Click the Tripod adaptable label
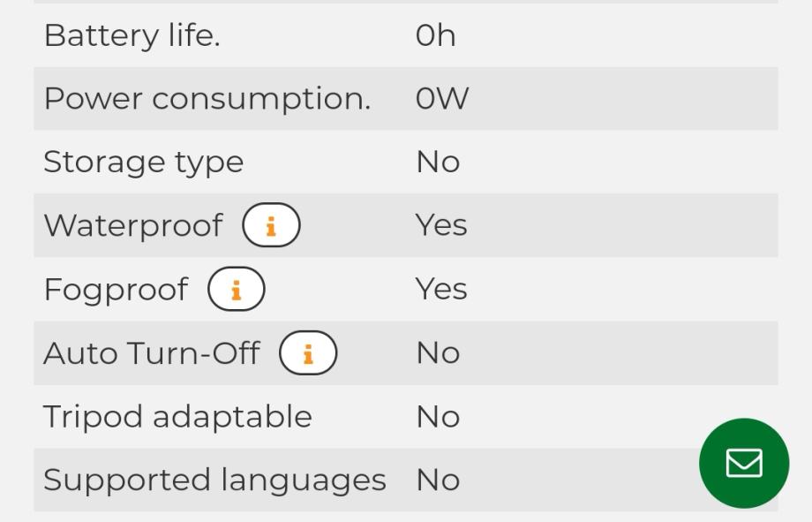The image size is (812, 522). click(x=177, y=417)
